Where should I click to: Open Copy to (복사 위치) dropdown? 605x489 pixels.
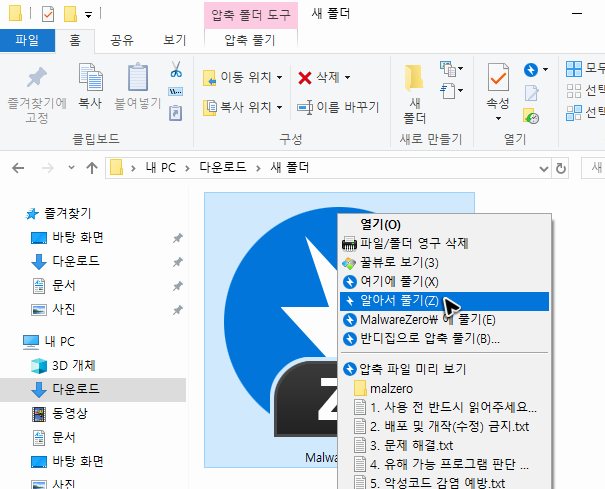(x=243, y=107)
